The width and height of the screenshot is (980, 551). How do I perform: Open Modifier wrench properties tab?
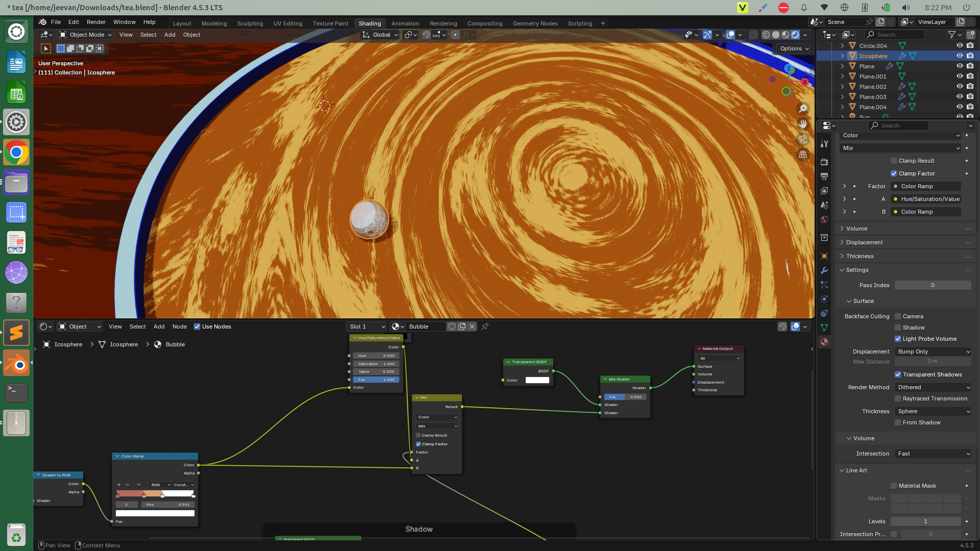[x=824, y=270]
